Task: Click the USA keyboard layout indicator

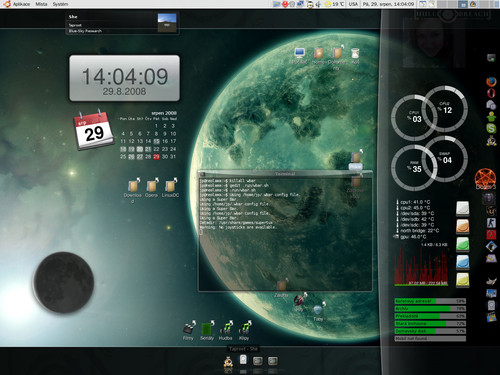Action: coord(353,4)
